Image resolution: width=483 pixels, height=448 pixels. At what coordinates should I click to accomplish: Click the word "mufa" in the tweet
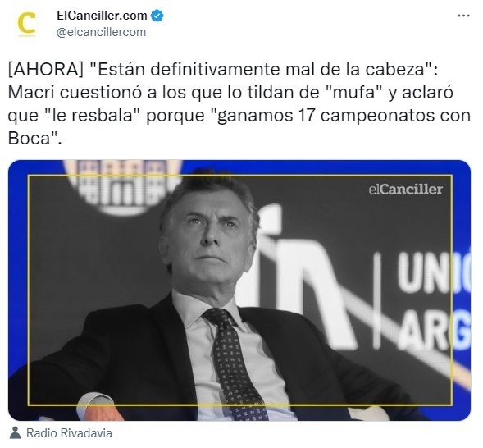click(354, 92)
